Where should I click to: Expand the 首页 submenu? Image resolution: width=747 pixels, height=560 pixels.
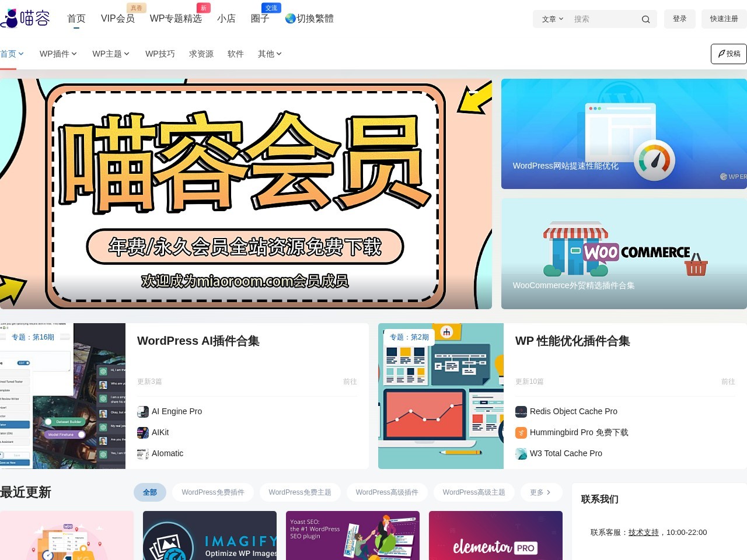pyautogui.click(x=22, y=54)
